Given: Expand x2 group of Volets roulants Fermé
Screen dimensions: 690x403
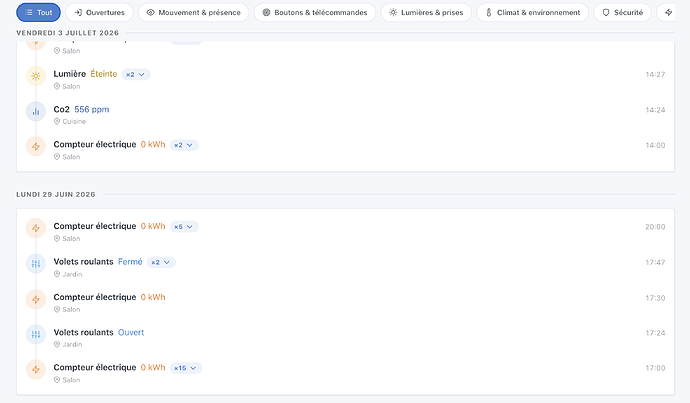Looking at the screenshot, I should 161,262.
